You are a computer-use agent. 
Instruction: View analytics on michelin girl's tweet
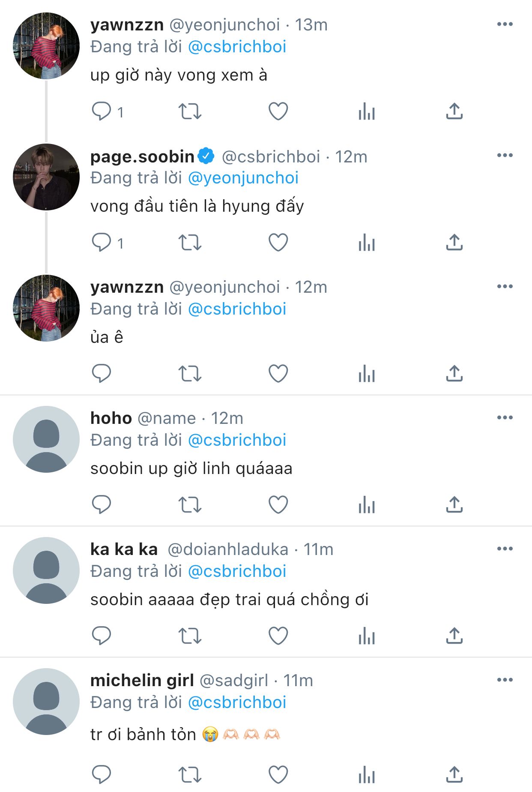click(367, 775)
